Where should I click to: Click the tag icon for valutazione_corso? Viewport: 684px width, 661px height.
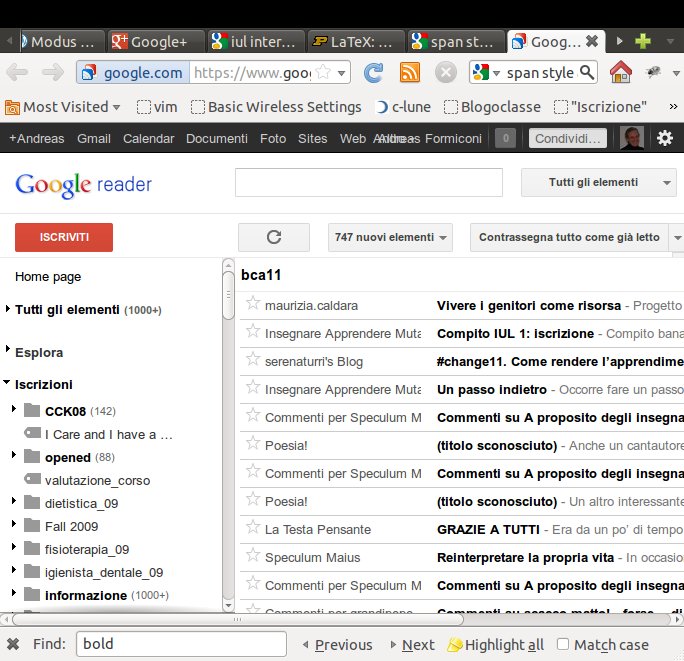(32, 479)
